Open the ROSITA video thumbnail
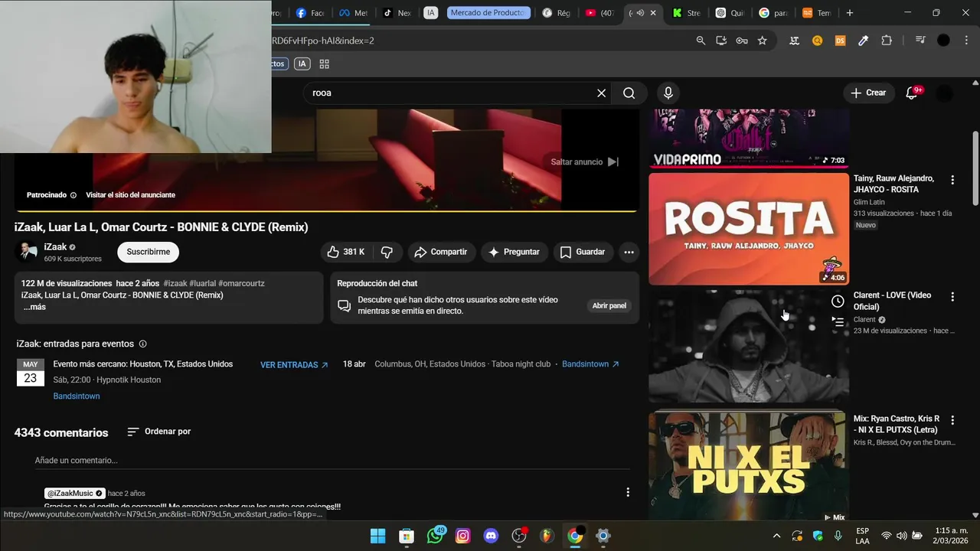Image resolution: width=980 pixels, height=551 pixels. (x=749, y=229)
